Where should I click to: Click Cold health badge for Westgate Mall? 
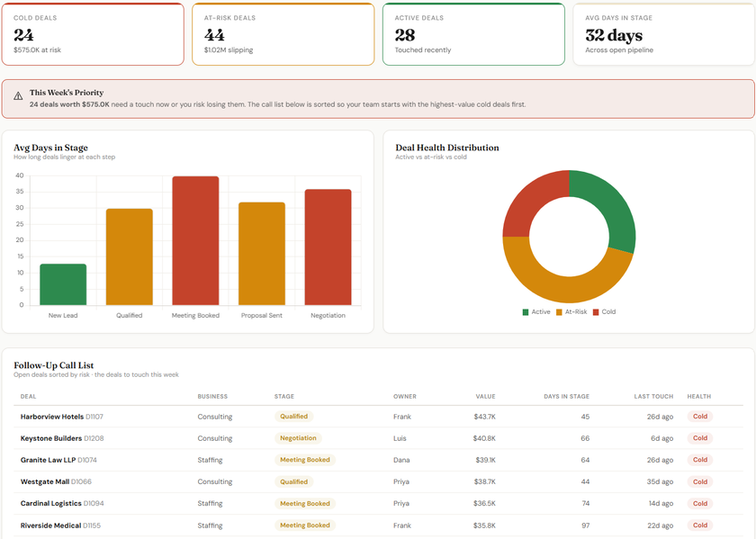click(700, 481)
